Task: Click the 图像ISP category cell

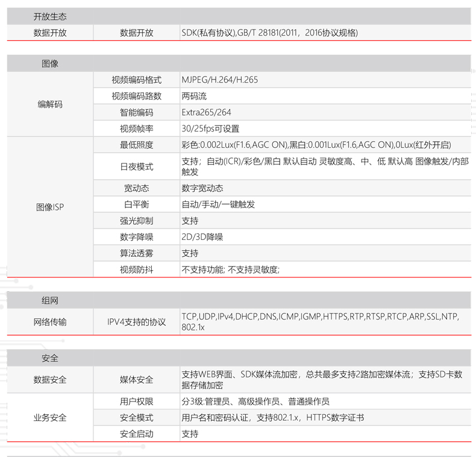Action: (50, 207)
